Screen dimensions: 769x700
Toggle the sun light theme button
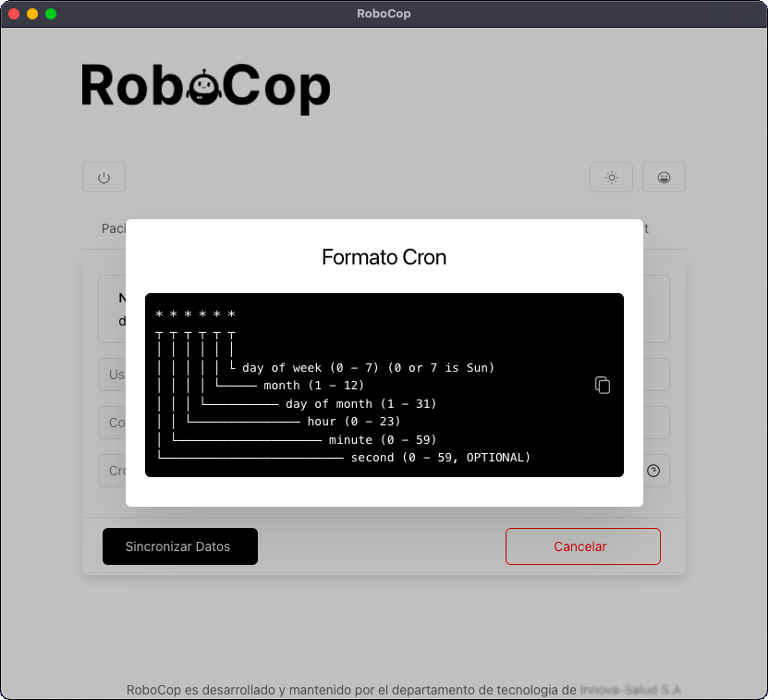pos(611,178)
